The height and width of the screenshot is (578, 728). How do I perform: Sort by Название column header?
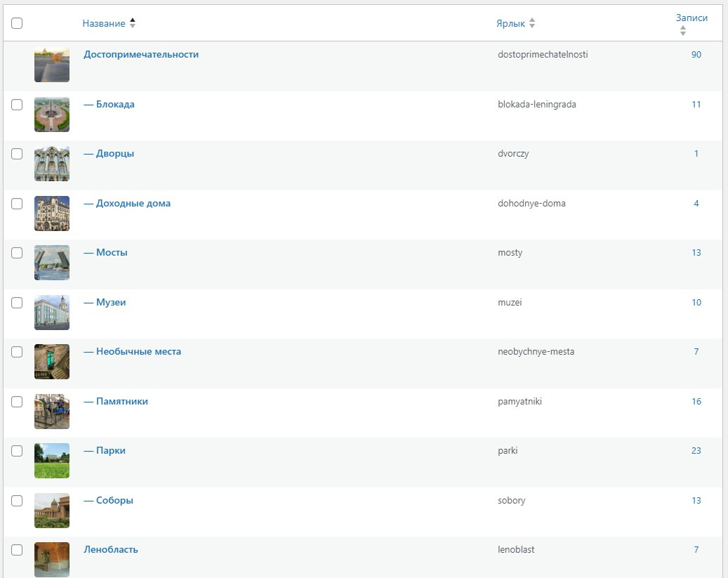pos(104,23)
